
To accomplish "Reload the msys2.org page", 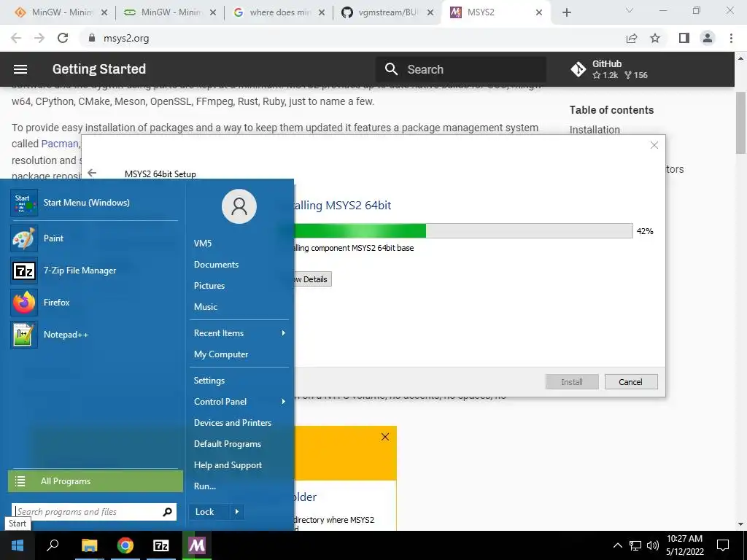I will pos(63,38).
